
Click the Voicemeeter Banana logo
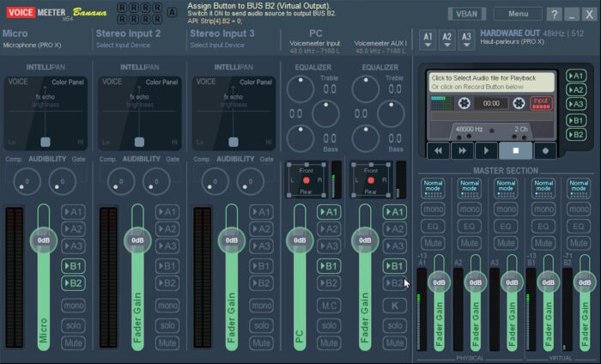click(57, 13)
